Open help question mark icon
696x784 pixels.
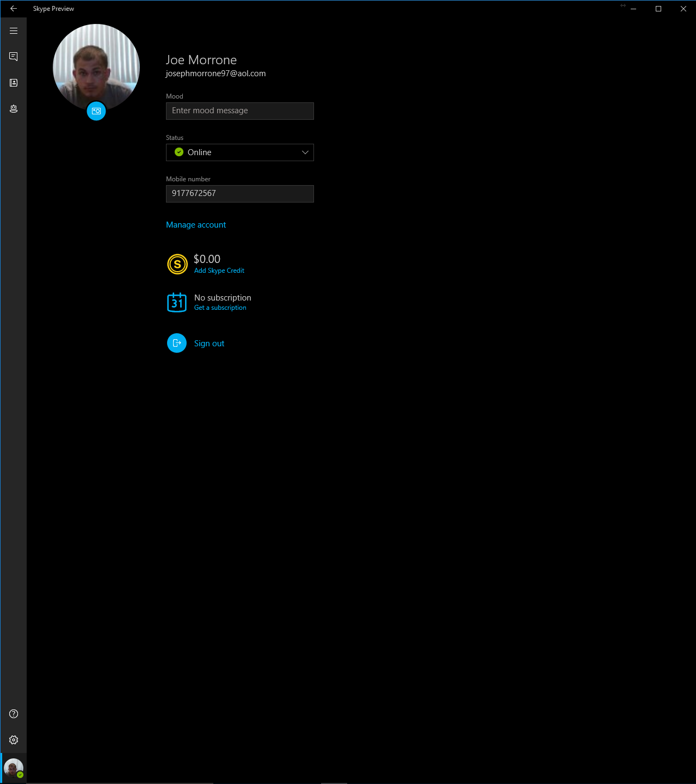(14, 714)
